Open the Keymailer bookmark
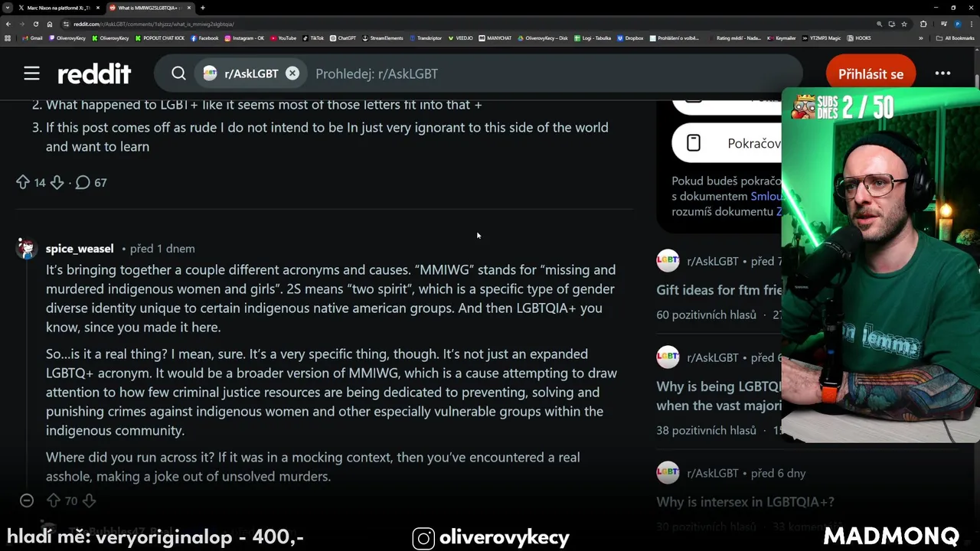 (782, 37)
